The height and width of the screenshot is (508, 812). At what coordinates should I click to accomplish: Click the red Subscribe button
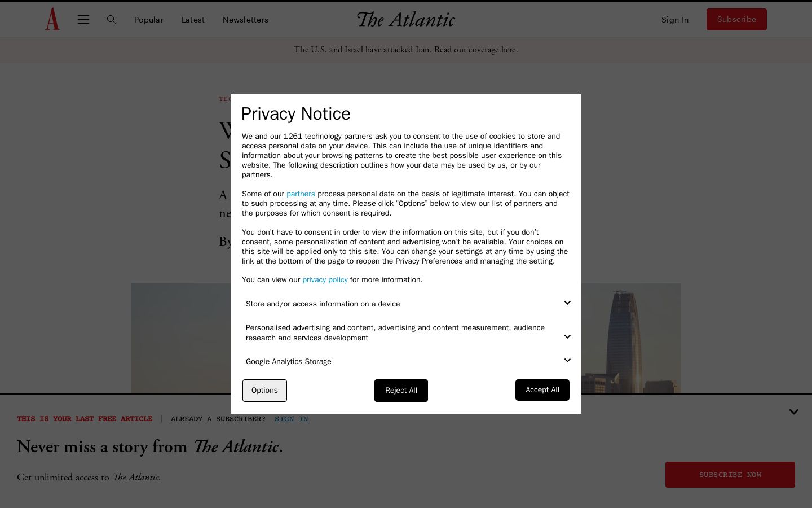click(736, 19)
